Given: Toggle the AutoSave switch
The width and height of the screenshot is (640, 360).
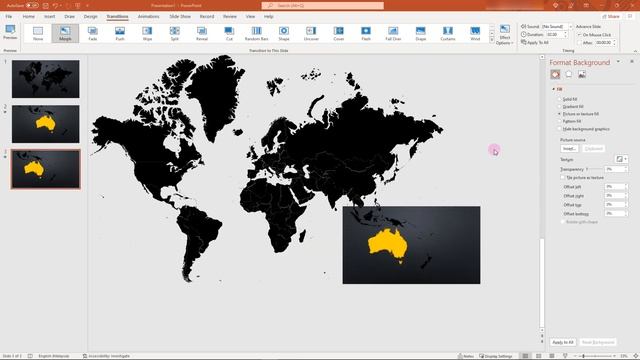Looking at the screenshot, I should 32,6.
